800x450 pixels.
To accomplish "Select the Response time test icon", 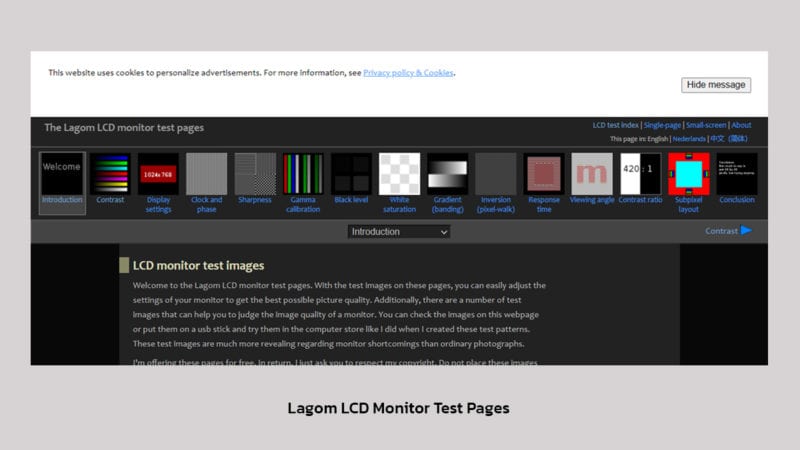I will click(544, 173).
